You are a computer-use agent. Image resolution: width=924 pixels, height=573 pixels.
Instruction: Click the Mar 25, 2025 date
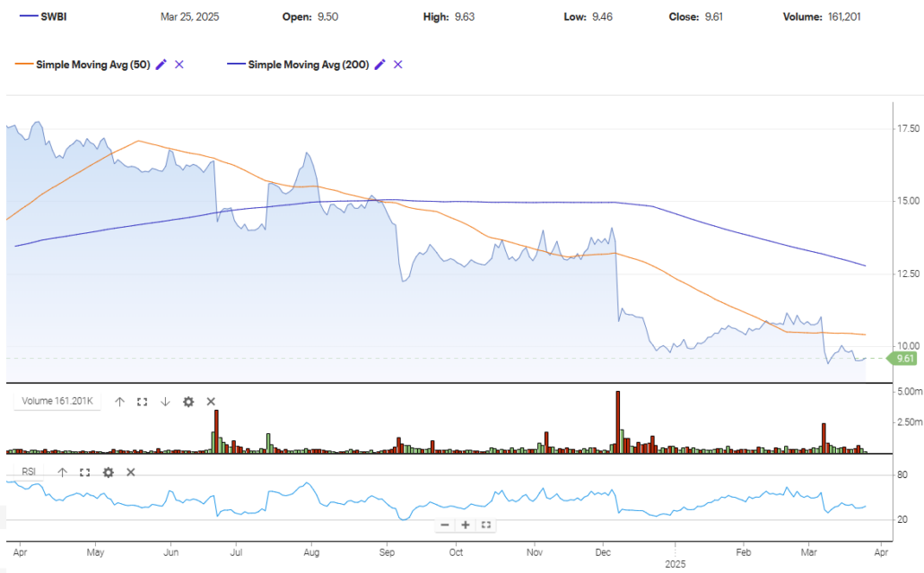point(190,17)
